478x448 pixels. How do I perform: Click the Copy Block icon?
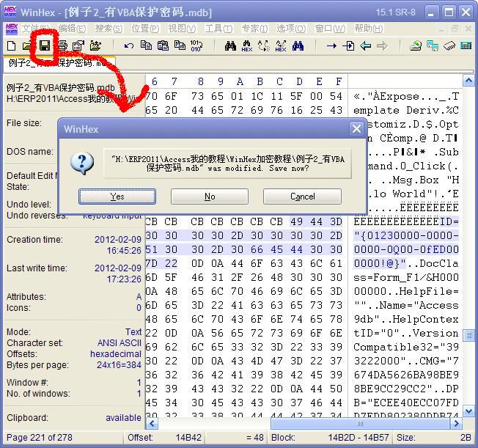pos(146,45)
